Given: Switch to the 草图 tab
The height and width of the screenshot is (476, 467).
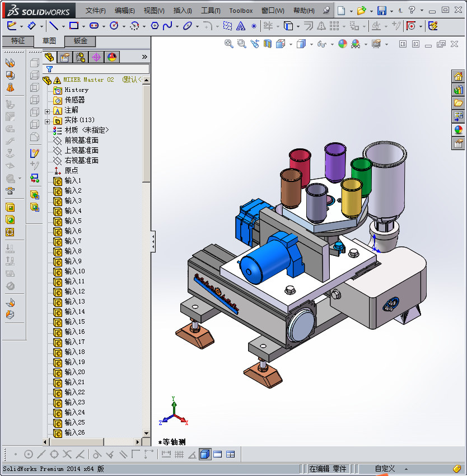Looking at the screenshot, I should point(49,41).
